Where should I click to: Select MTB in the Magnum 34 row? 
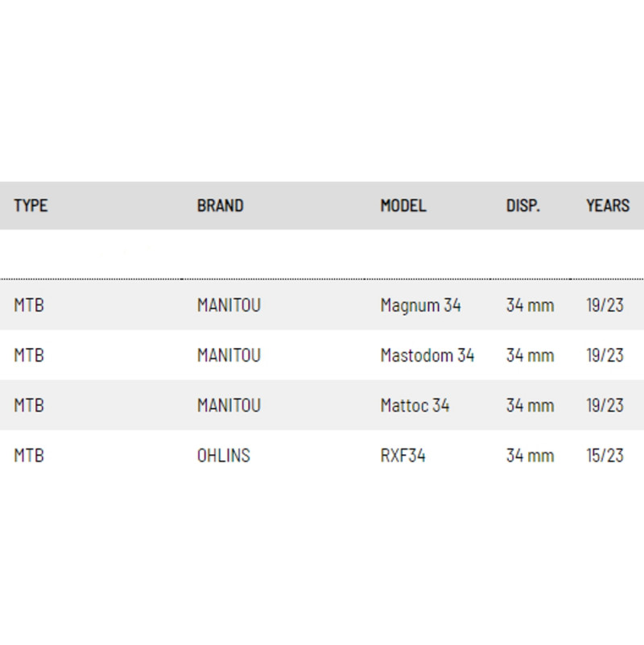(x=29, y=305)
